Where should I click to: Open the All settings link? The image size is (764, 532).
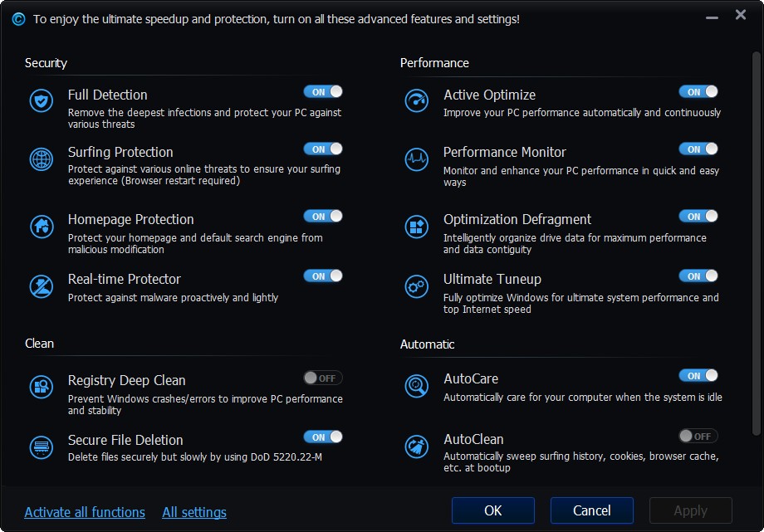click(x=194, y=513)
